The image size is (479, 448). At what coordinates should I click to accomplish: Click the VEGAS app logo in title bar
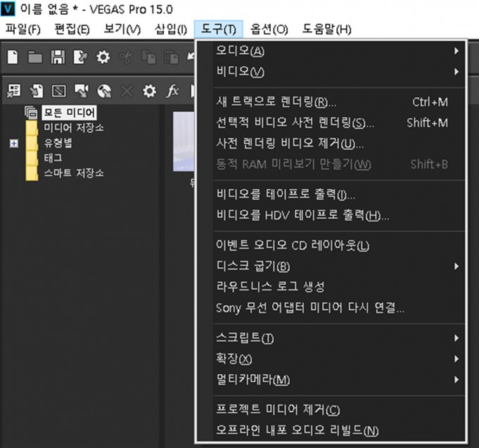click(8, 9)
